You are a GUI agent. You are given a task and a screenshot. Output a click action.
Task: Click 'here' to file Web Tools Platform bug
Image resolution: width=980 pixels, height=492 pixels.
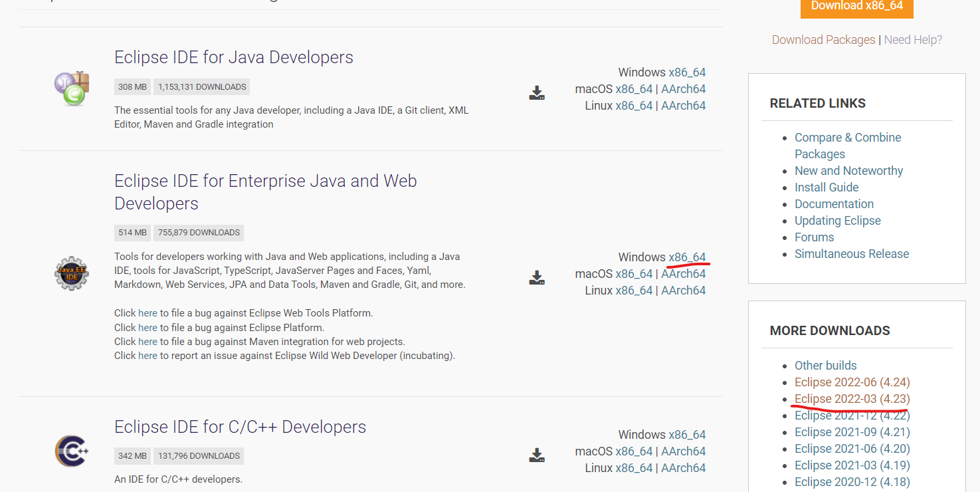(147, 313)
